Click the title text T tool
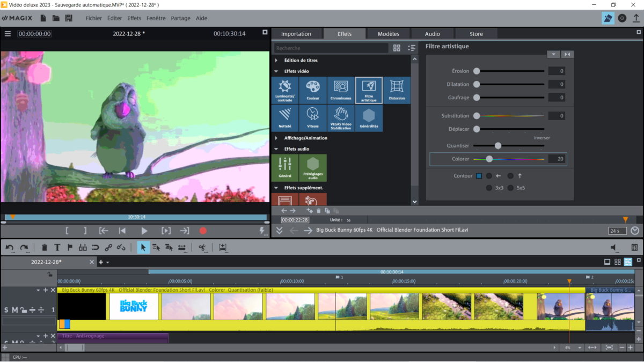This screenshot has height=362, width=644. pyautogui.click(x=57, y=247)
